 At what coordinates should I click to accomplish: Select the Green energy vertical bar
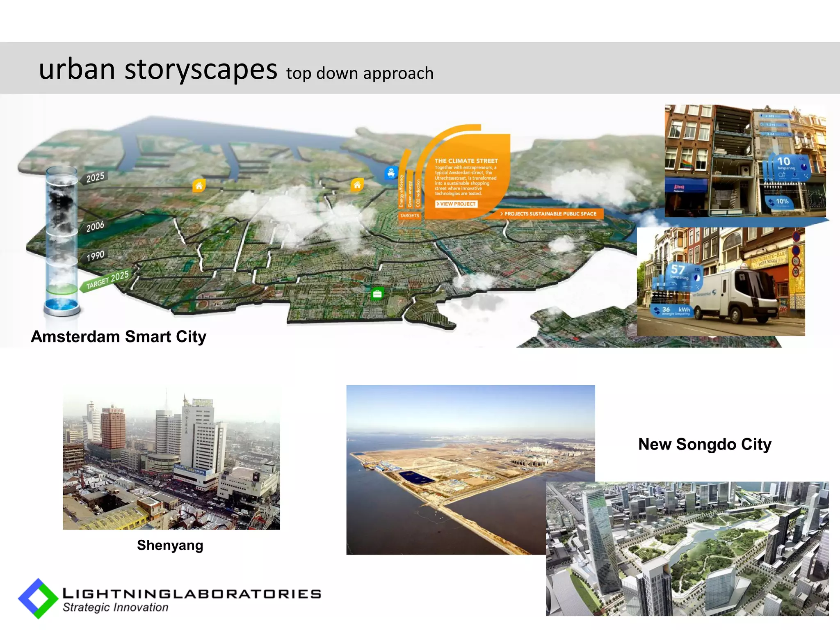pos(410,189)
